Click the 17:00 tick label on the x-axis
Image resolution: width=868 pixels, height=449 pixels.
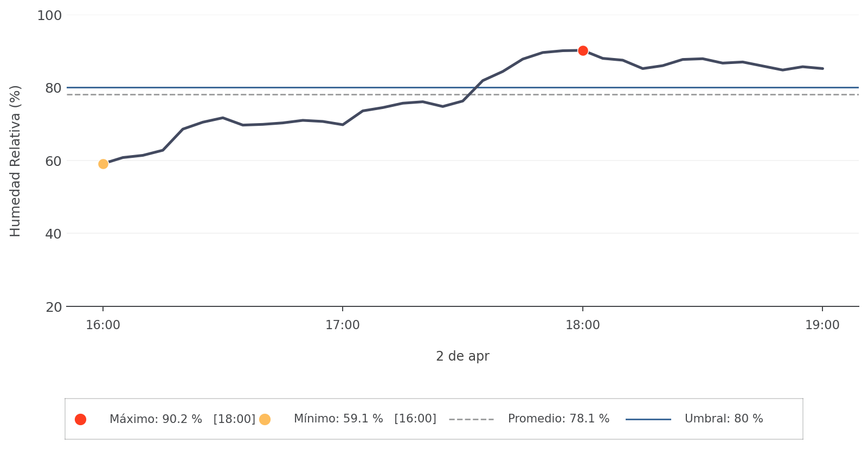point(343,325)
